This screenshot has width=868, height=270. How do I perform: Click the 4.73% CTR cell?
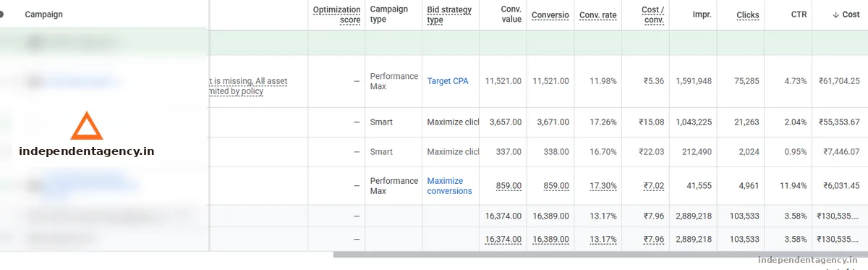(795, 81)
